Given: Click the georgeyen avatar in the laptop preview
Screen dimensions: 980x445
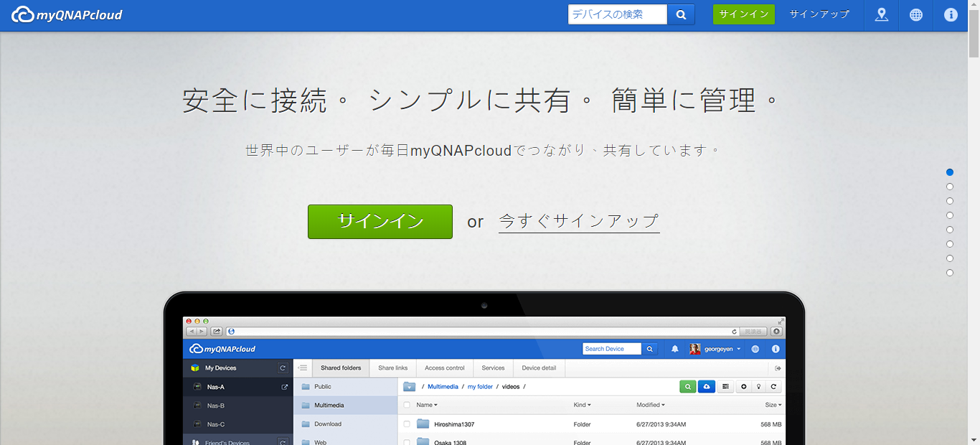Looking at the screenshot, I should tap(695, 349).
